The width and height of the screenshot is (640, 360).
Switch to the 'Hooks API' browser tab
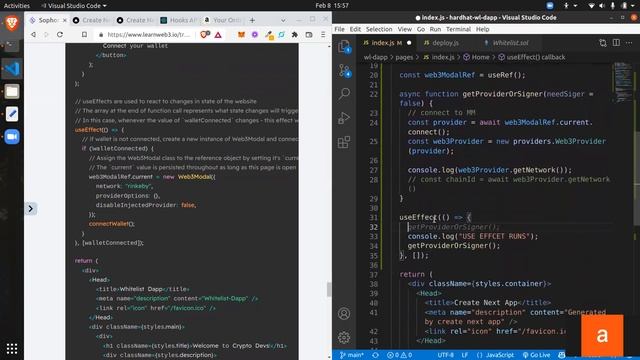[178, 20]
